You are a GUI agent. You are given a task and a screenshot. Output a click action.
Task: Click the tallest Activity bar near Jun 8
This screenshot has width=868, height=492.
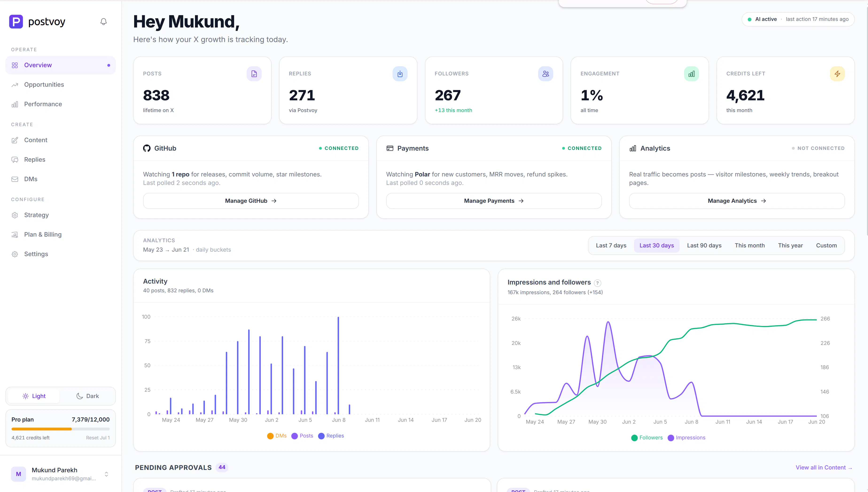click(x=338, y=366)
